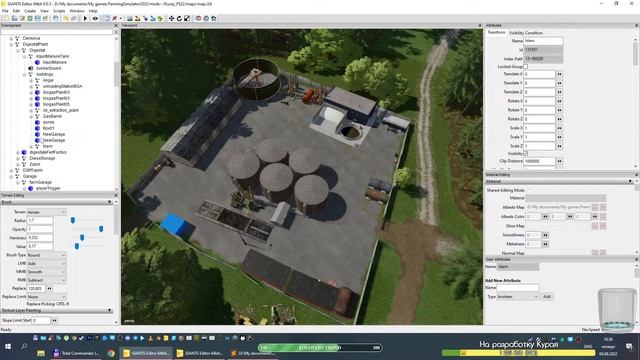The width and height of the screenshot is (640, 360).
Task: Click the New scene toolbar icon
Action: tap(6, 18)
